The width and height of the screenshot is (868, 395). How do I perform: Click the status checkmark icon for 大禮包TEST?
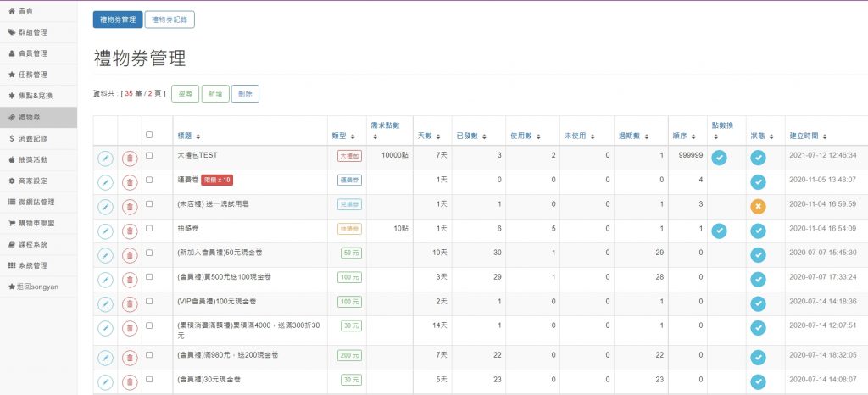[759, 157]
